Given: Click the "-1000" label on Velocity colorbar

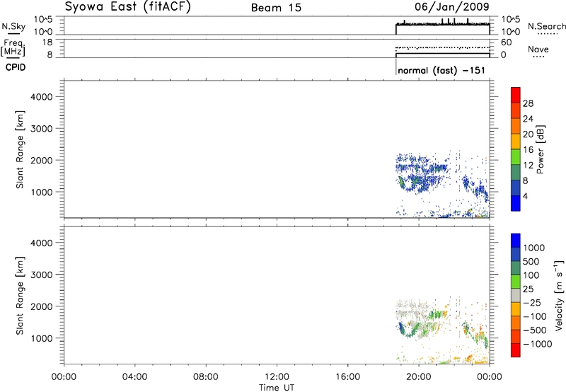Looking at the screenshot, I should click(538, 344).
